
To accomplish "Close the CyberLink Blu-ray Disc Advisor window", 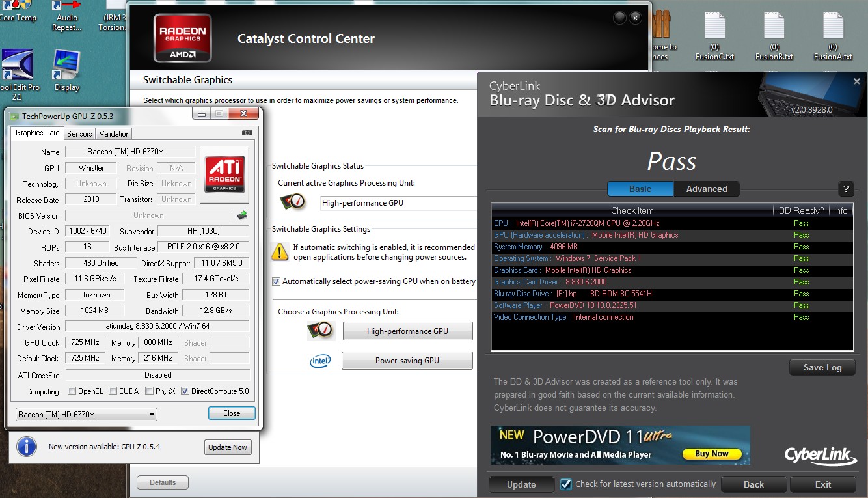I will click(856, 81).
